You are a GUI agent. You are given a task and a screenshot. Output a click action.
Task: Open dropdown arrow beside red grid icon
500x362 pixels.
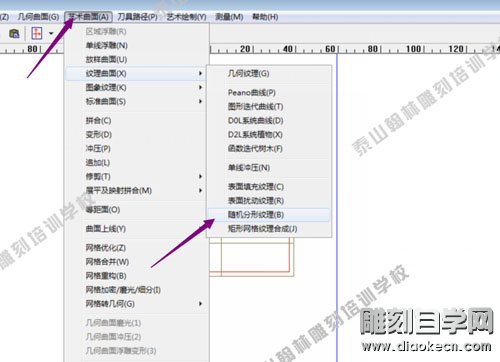click(51, 33)
